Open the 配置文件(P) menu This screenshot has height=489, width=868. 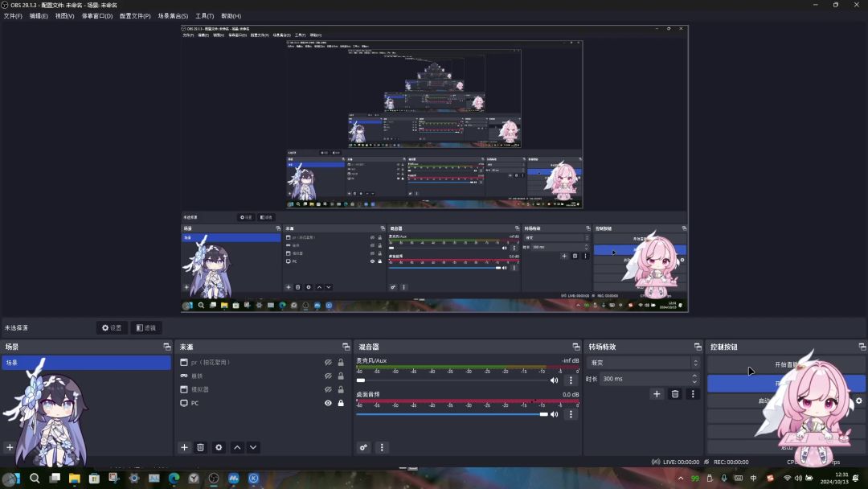pyautogui.click(x=135, y=16)
